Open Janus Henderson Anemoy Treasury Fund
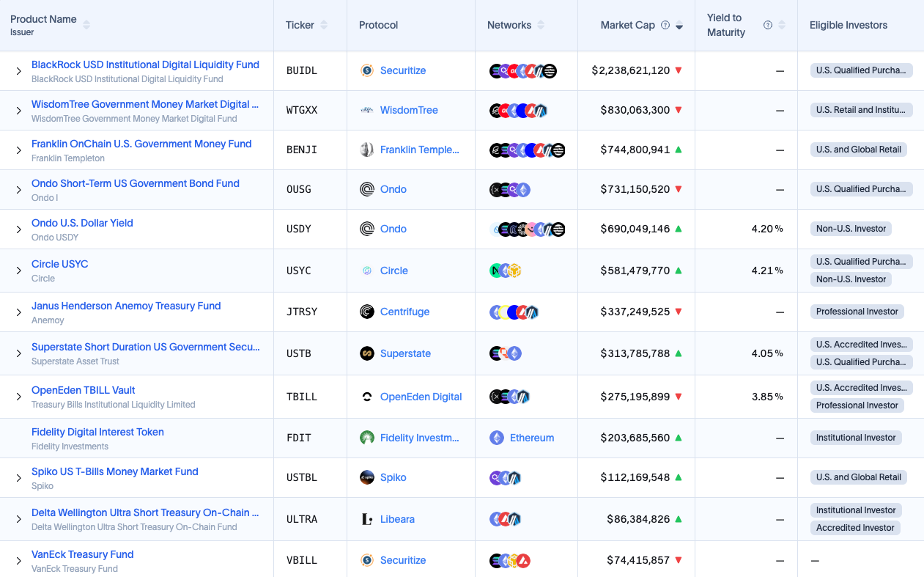The image size is (924, 577). point(126,306)
